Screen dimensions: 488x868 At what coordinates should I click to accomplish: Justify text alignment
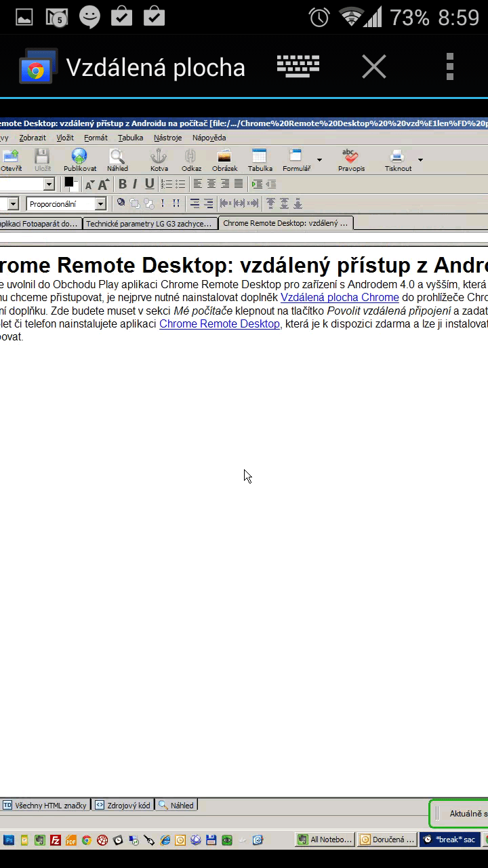pos(239,184)
